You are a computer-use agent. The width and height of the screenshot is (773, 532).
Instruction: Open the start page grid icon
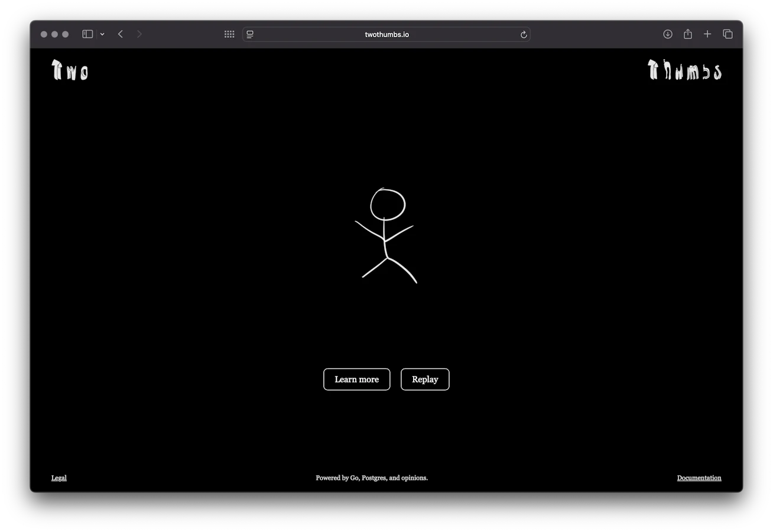click(x=229, y=34)
